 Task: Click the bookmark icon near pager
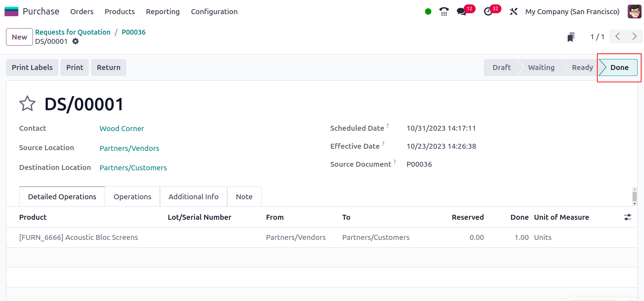[x=570, y=37]
